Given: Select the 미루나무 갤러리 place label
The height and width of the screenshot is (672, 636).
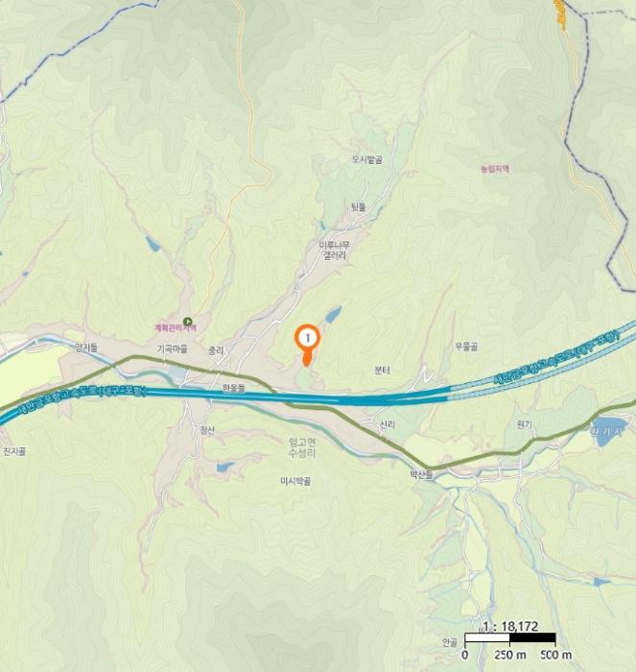Looking at the screenshot, I should point(335,251).
